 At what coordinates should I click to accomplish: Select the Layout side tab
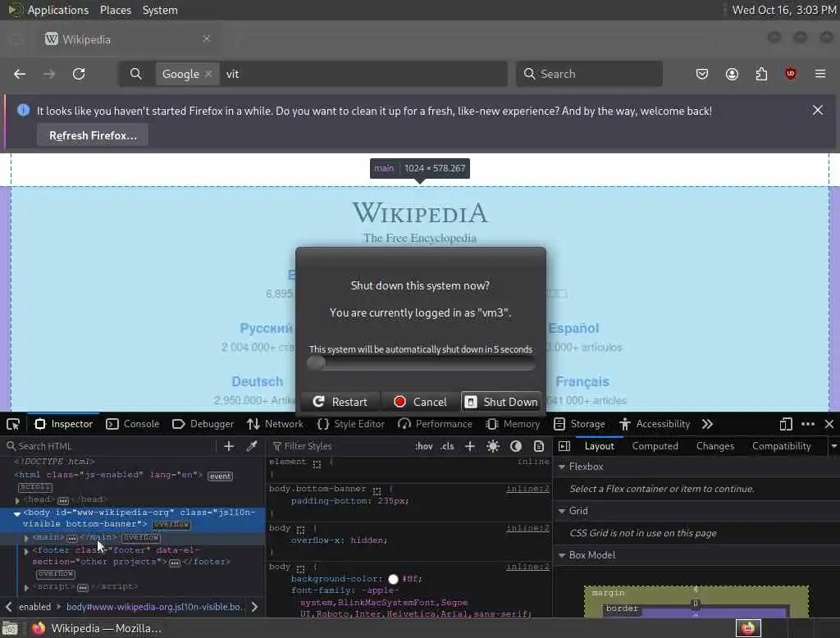click(x=599, y=445)
